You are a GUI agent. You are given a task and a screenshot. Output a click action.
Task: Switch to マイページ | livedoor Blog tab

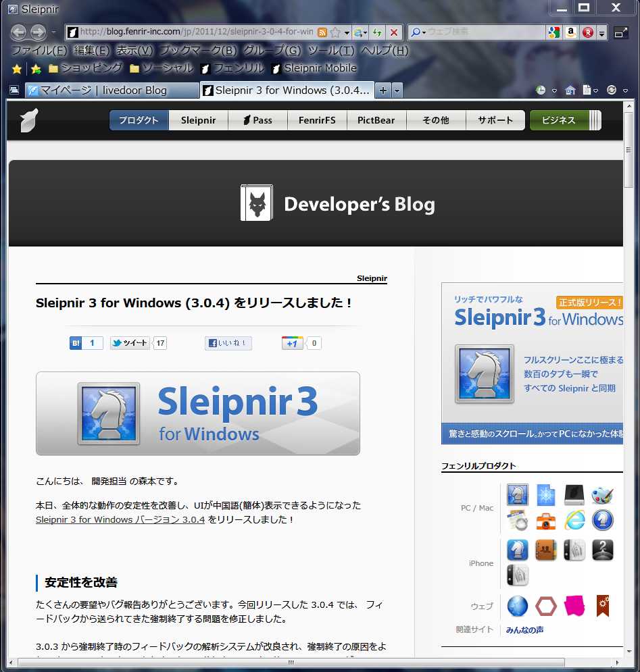(112, 91)
